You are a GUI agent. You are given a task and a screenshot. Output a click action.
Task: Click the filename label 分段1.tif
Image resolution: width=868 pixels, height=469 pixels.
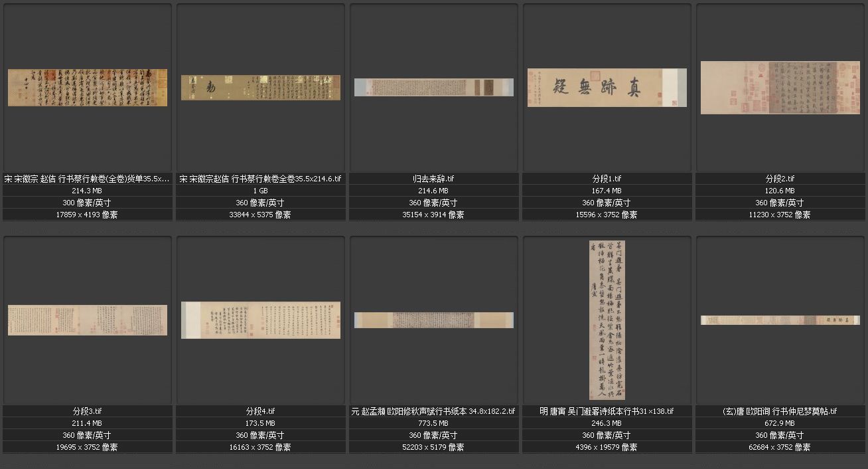click(607, 179)
